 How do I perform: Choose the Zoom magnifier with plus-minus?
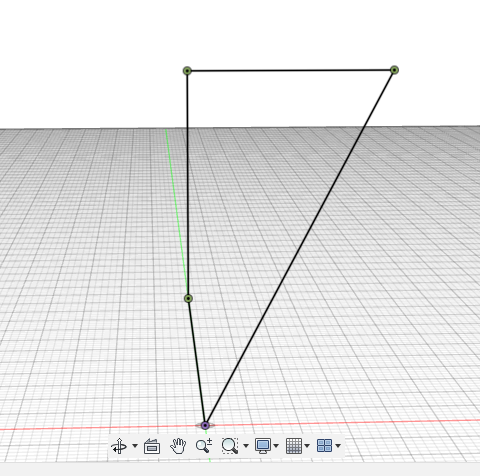coord(204,446)
